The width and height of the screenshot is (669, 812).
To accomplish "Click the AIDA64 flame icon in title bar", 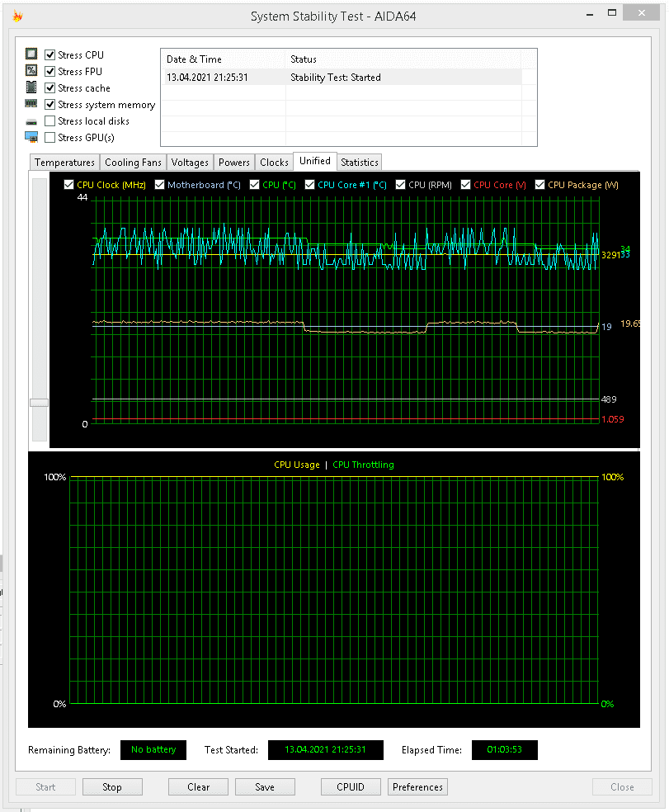I will point(18,17).
